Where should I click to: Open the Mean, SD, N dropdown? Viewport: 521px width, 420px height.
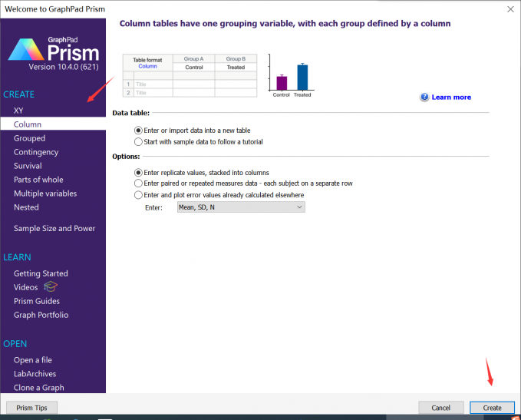point(239,207)
